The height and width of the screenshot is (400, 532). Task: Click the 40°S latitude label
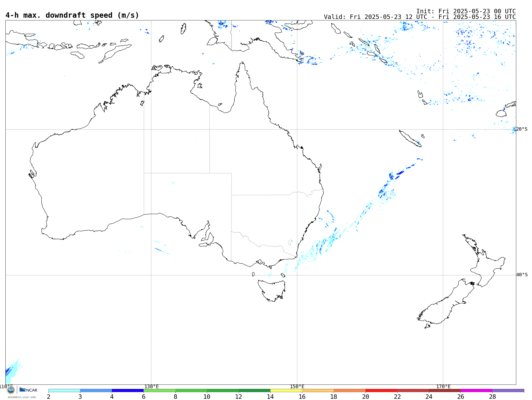click(x=522, y=275)
